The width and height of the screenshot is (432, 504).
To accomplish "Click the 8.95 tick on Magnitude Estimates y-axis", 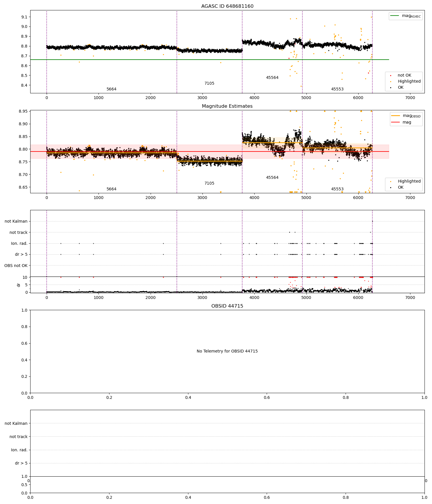I will tap(23, 111).
